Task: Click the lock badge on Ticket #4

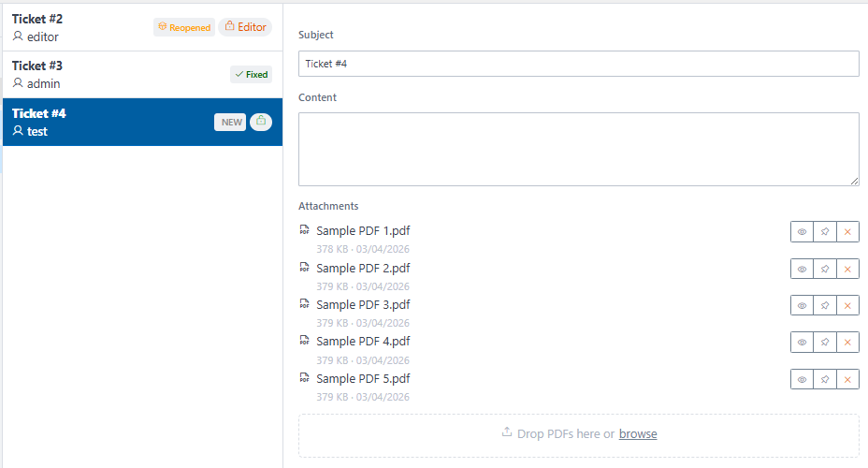Action: pyautogui.click(x=261, y=122)
